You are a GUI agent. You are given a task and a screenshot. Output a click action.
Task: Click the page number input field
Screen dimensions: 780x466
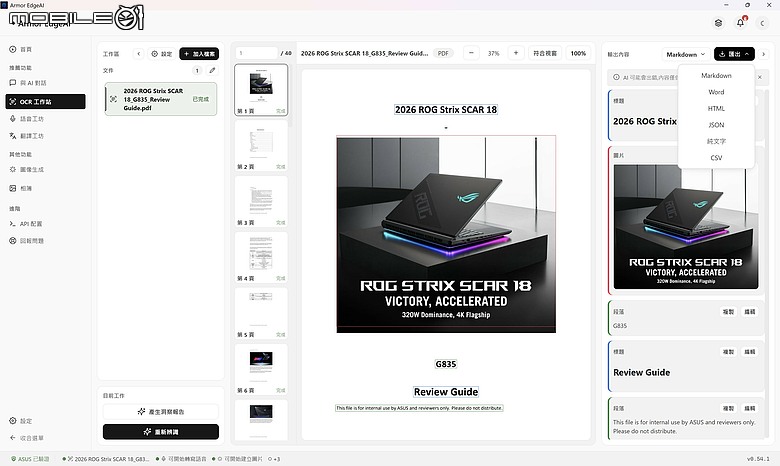(x=256, y=53)
